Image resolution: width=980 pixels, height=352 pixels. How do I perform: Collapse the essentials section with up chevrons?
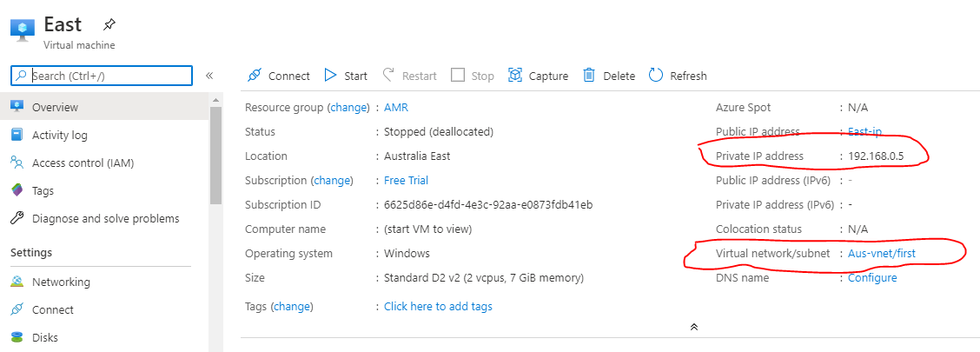(694, 327)
